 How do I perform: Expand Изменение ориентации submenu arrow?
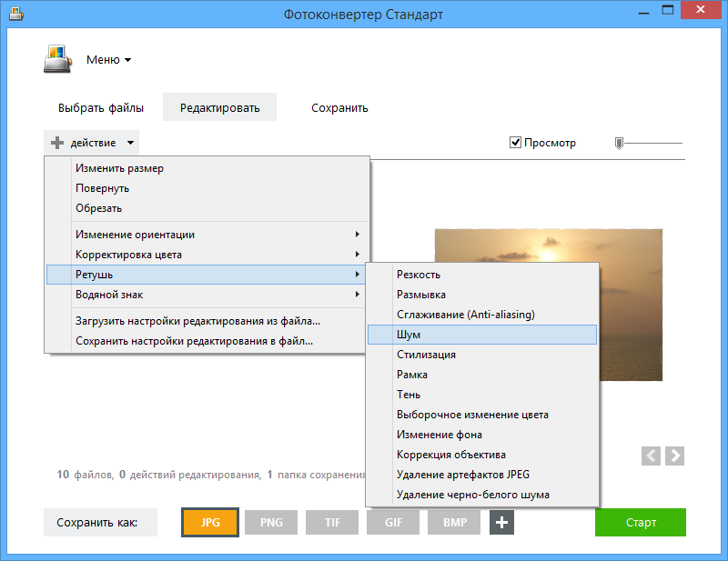coord(357,234)
